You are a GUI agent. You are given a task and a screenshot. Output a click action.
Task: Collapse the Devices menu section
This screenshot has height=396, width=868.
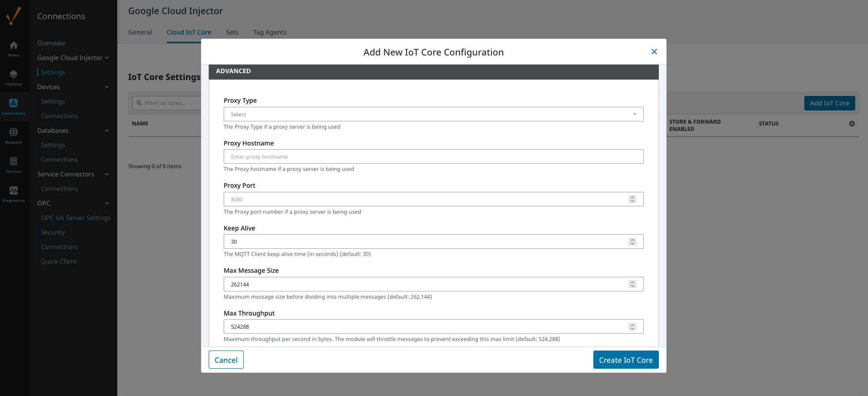tap(107, 87)
